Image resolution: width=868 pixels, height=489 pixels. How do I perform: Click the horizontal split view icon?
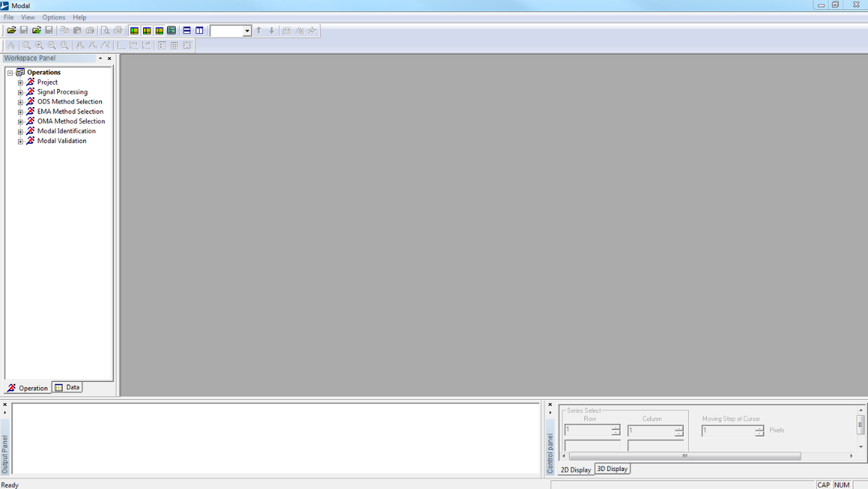tap(187, 30)
